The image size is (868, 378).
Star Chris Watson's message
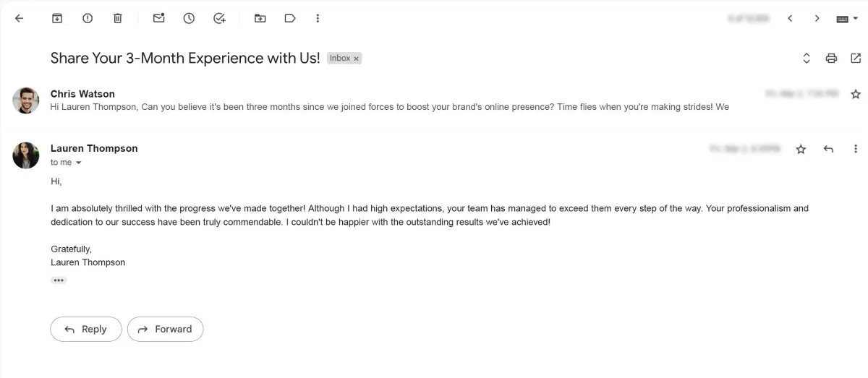[x=856, y=94]
